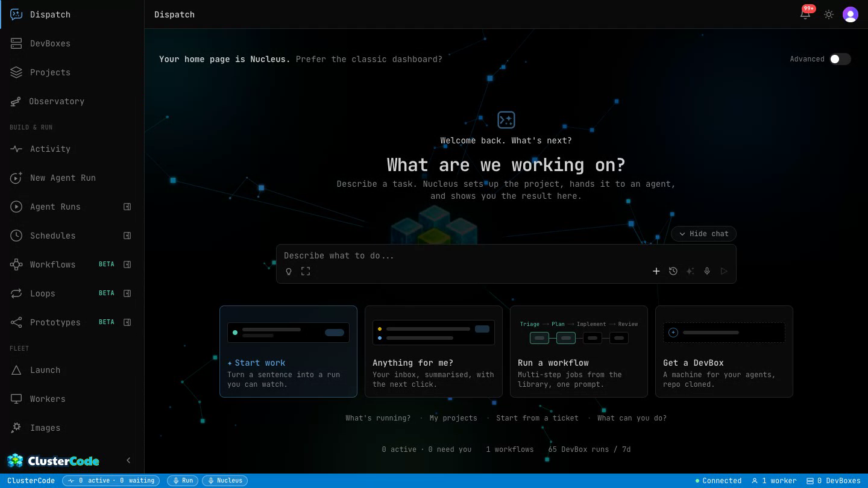Click the Loops repeat icon
The width and height of the screenshot is (868, 488).
pyautogui.click(x=16, y=293)
